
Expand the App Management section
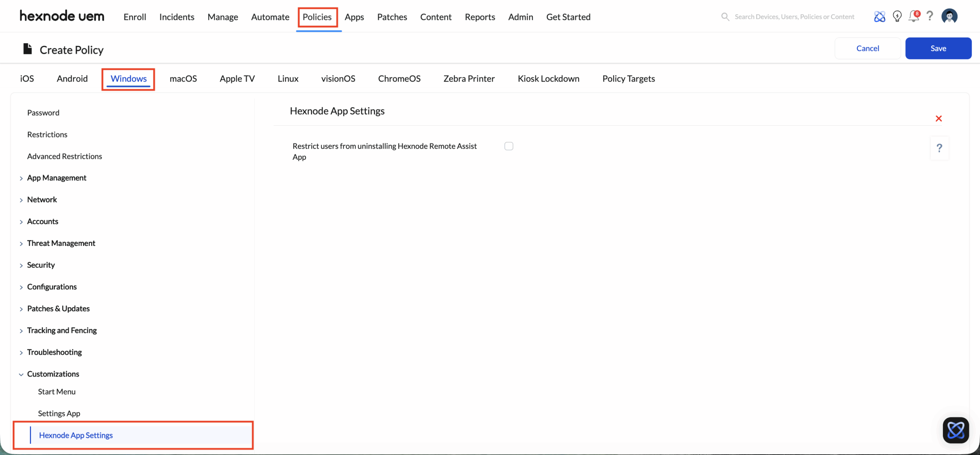56,178
